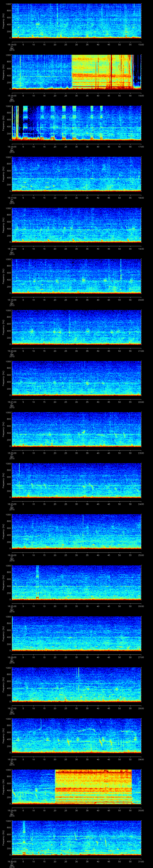Select the "16:22:00" time axis label
The image size is (153, 868).
pos(12,453)
